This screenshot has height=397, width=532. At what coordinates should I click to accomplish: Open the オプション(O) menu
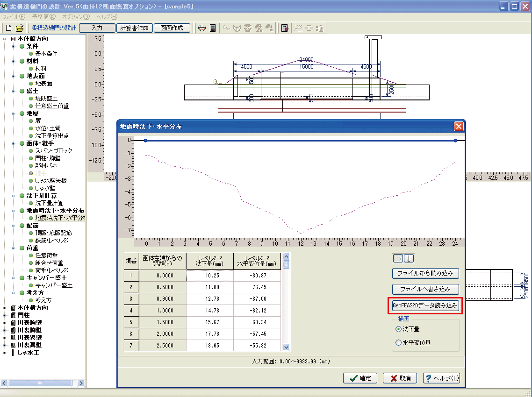76,17
